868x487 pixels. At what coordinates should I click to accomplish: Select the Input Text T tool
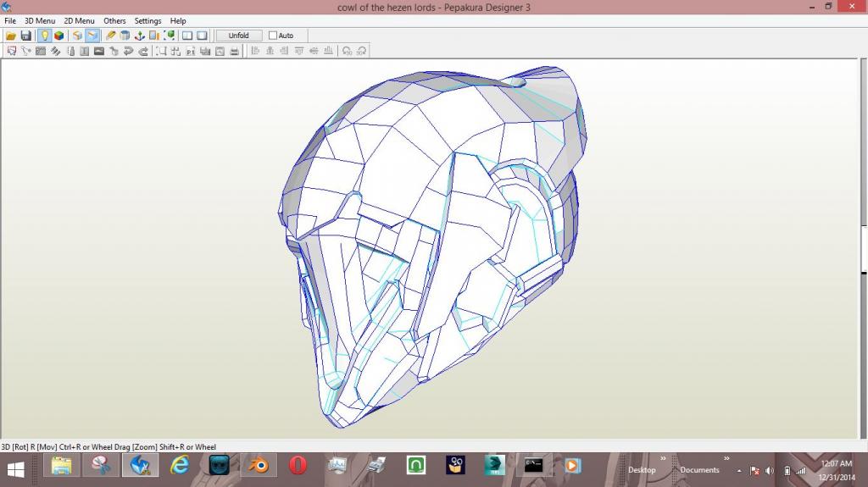coord(84,51)
